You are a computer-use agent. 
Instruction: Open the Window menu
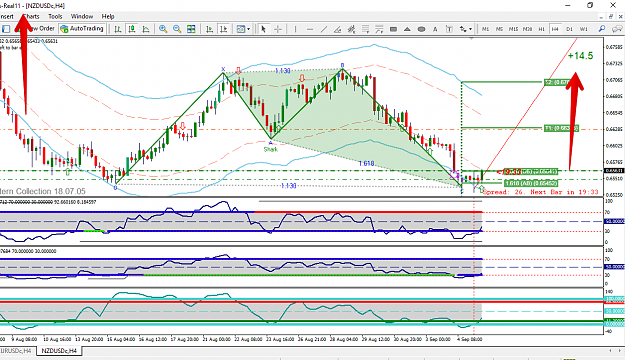coord(82,16)
